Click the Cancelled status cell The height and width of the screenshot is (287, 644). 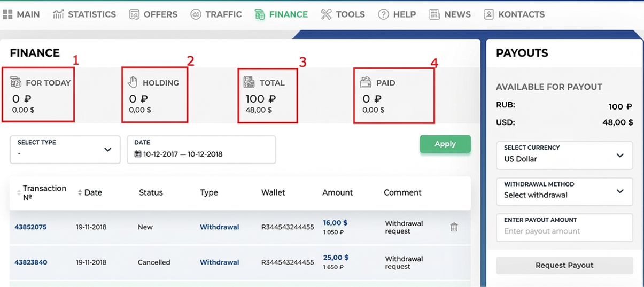154,262
